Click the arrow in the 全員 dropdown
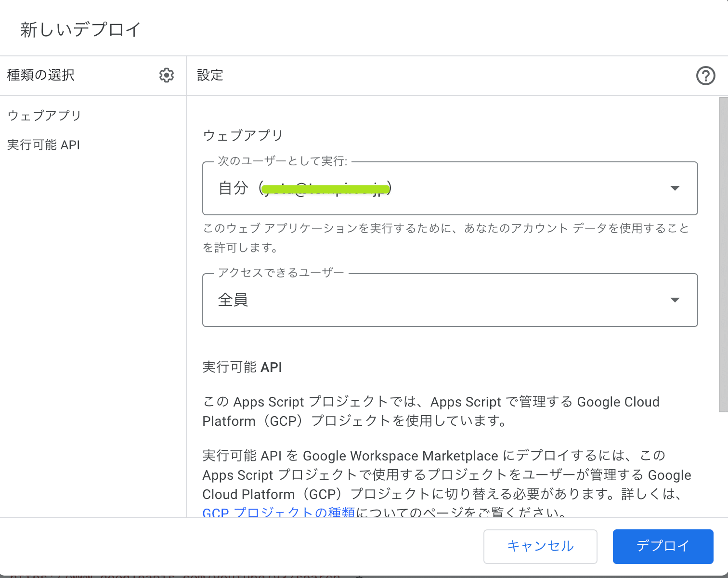This screenshot has height=578, width=728. (675, 300)
